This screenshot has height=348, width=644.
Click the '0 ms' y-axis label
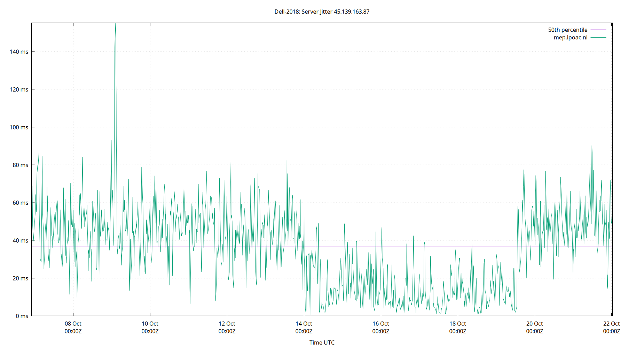22,316
